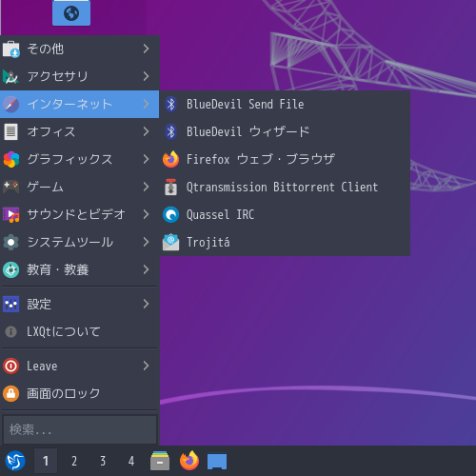
Task: Click the BlueDevil ウィザード Bluetooth icon
Action: click(x=171, y=131)
